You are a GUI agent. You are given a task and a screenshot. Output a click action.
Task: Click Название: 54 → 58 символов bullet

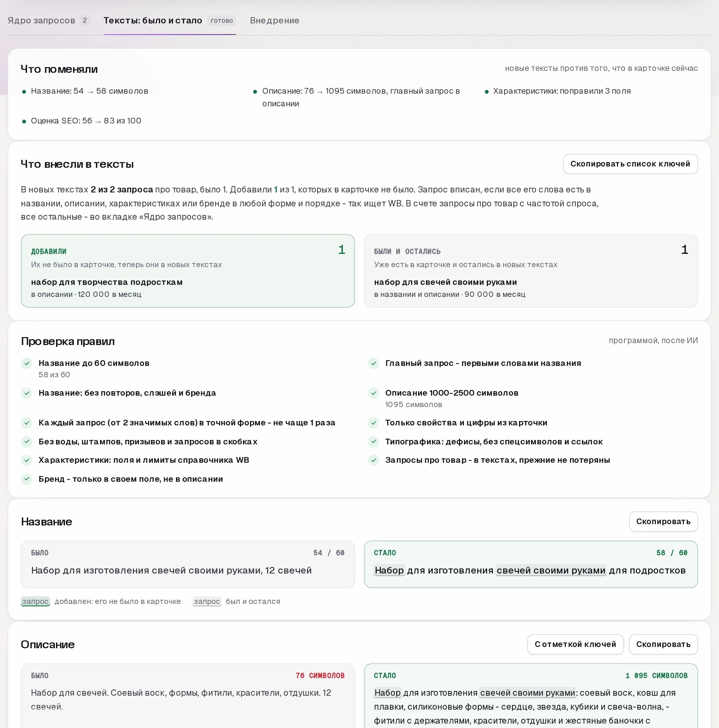coord(89,91)
